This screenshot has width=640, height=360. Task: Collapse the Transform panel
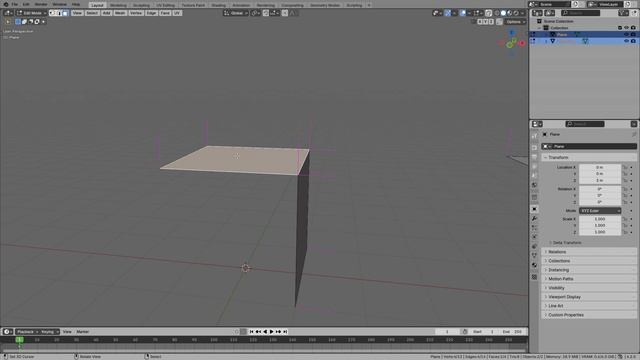[x=589, y=158]
